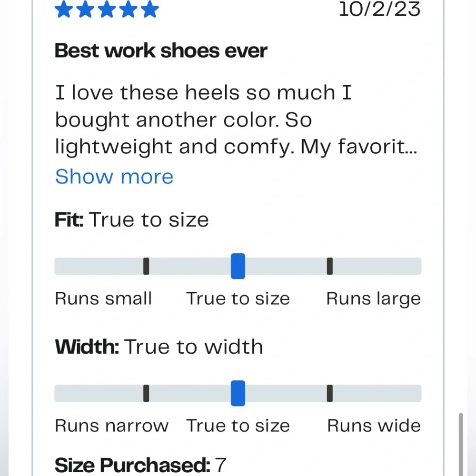
Task: Click the third blue rating star
Action: click(x=107, y=9)
